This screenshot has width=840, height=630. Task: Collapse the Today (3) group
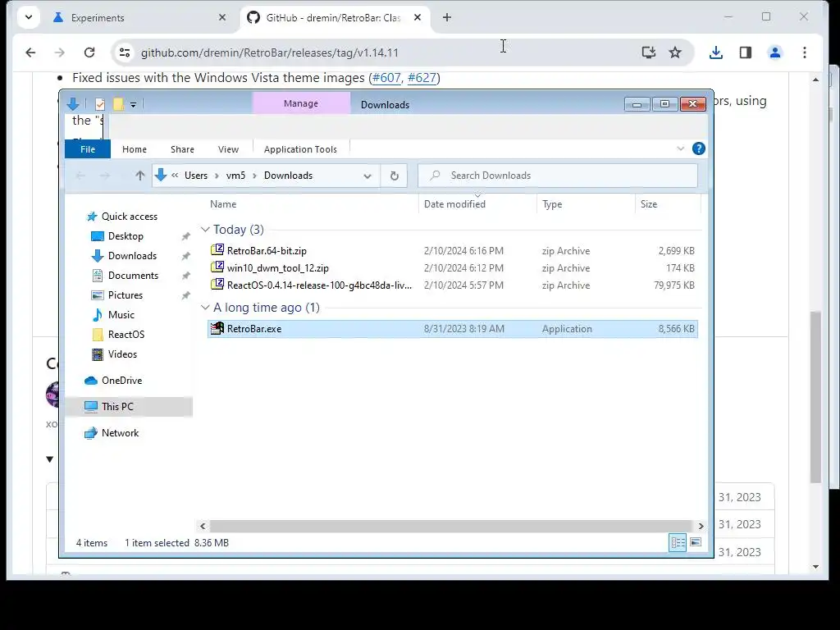[205, 230]
